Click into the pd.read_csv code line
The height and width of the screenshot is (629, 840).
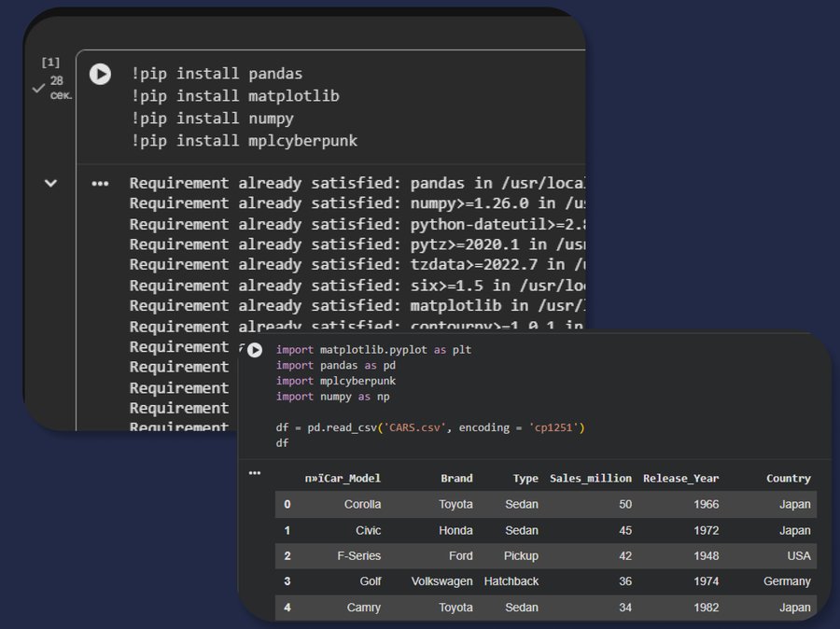[429, 427]
